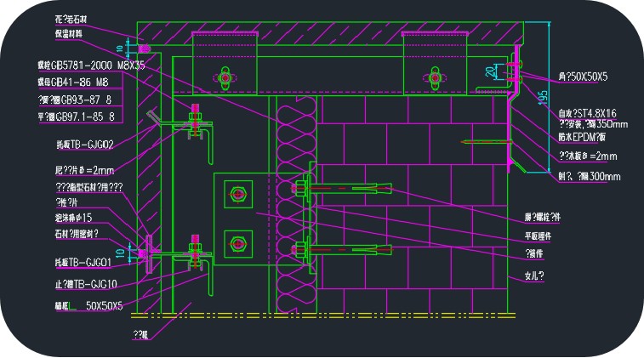Select the top-left anchor symbol in the stone slab
Viewport: 644px width, 358px height.
pos(225,78)
